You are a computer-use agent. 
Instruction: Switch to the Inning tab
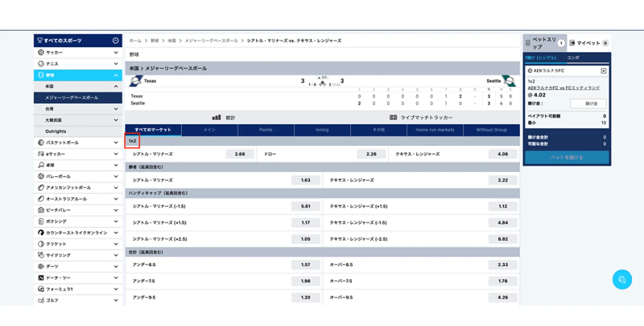click(322, 130)
